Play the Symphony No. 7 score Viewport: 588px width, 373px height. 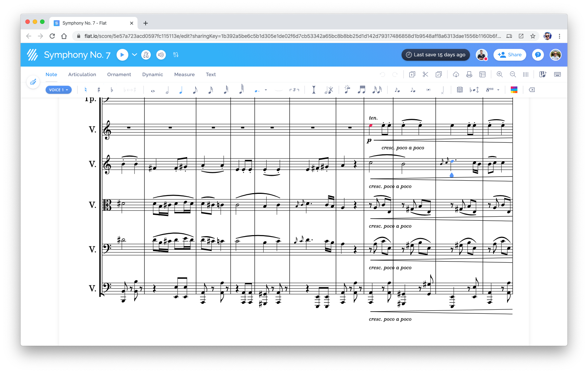(x=122, y=55)
